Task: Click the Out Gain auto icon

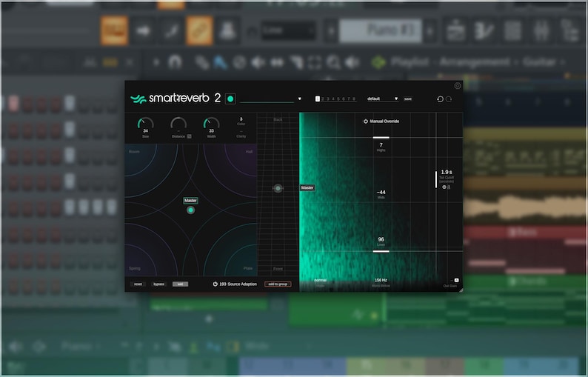Action: click(x=456, y=280)
